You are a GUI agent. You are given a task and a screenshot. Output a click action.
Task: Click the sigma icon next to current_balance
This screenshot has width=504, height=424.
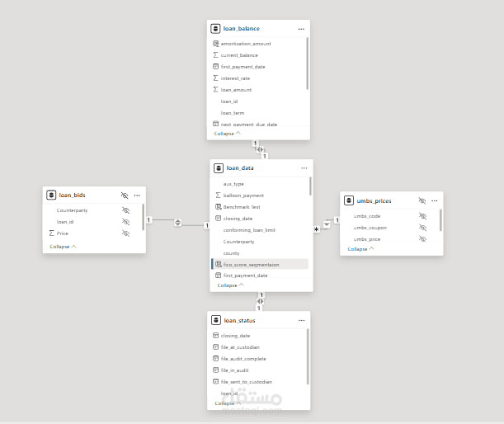click(215, 54)
